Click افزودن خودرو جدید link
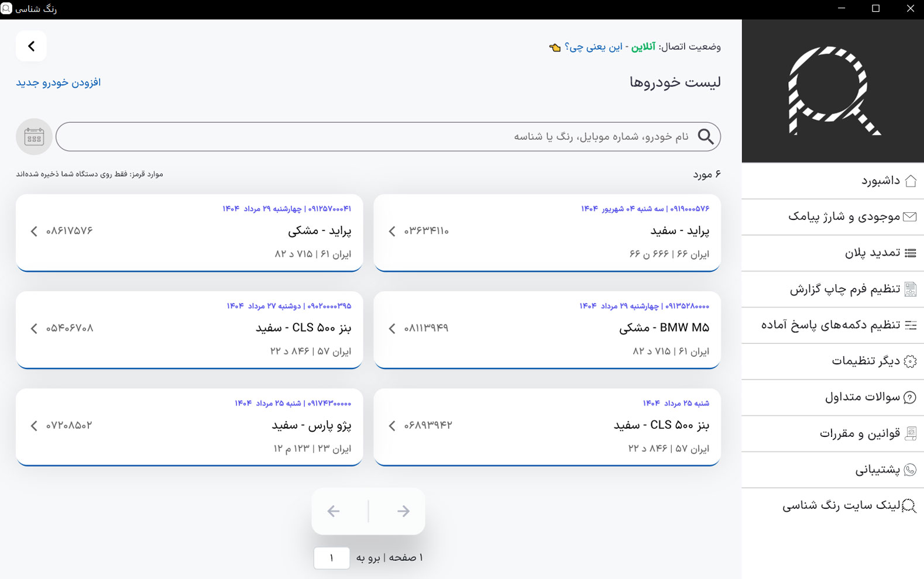The image size is (924, 579). click(x=59, y=82)
